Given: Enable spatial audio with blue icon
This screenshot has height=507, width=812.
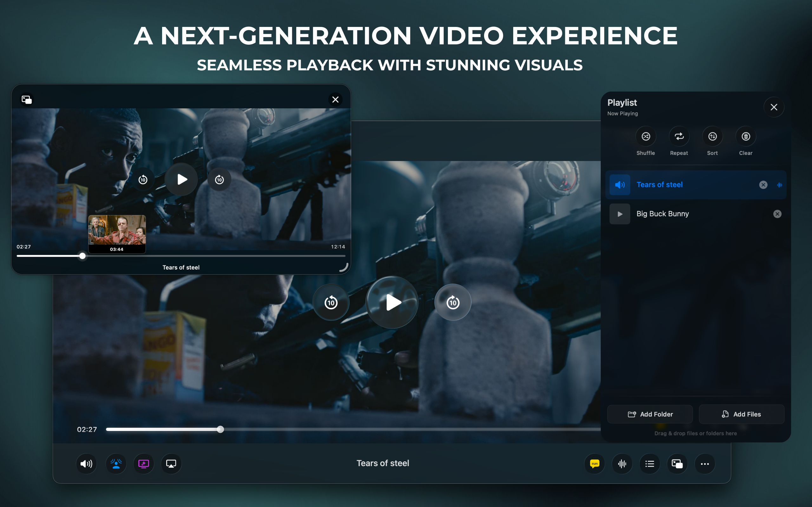Looking at the screenshot, I should tap(116, 464).
